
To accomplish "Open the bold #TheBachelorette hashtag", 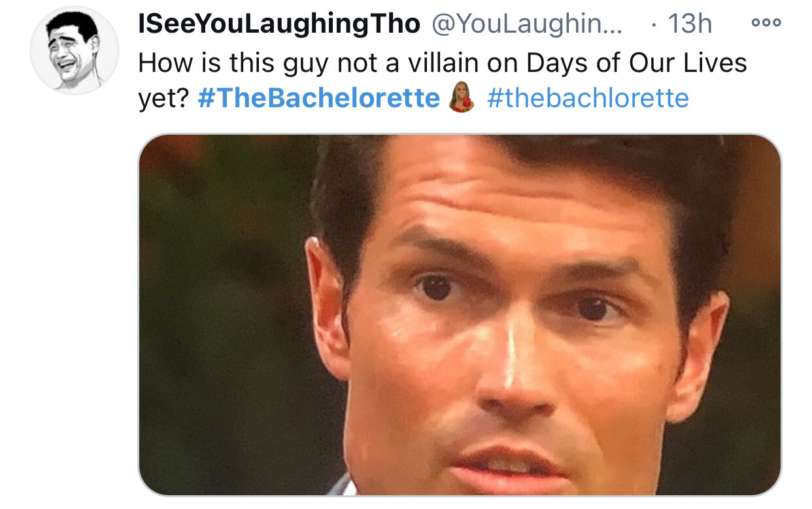I will coord(319,98).
